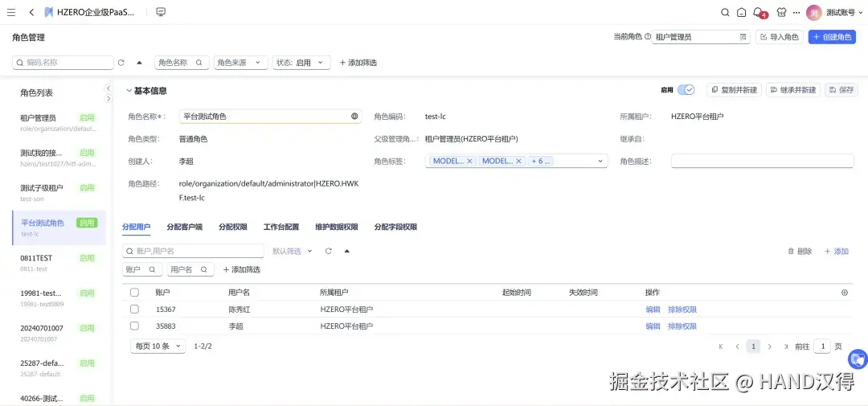Click the 复制并新建 button
This screenshot has width=868, height=406.
click(x=735, y=90)
